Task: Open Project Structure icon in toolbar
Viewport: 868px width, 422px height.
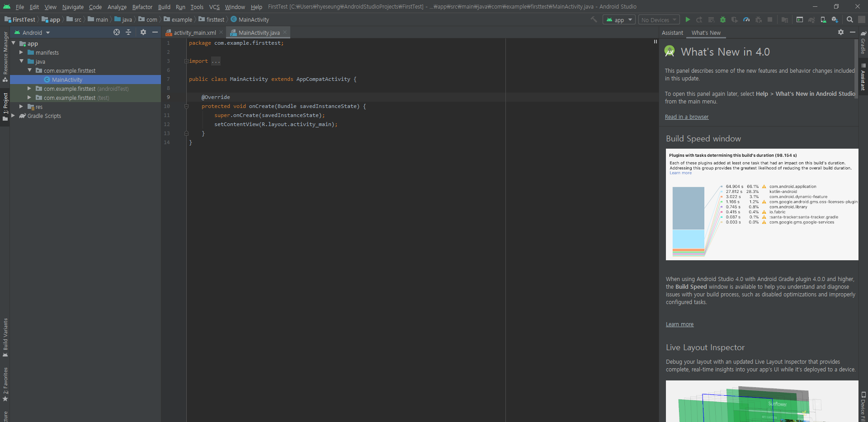Action: coord(785,19)
